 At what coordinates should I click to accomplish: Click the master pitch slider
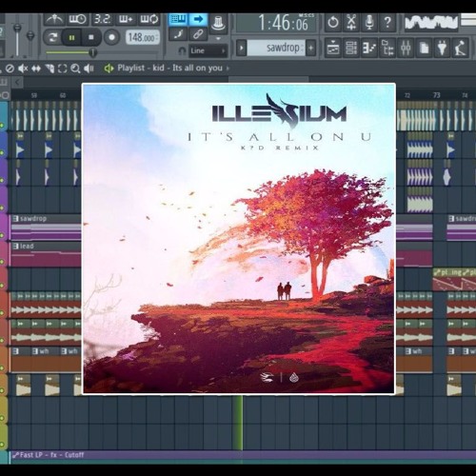click(30, 35)
